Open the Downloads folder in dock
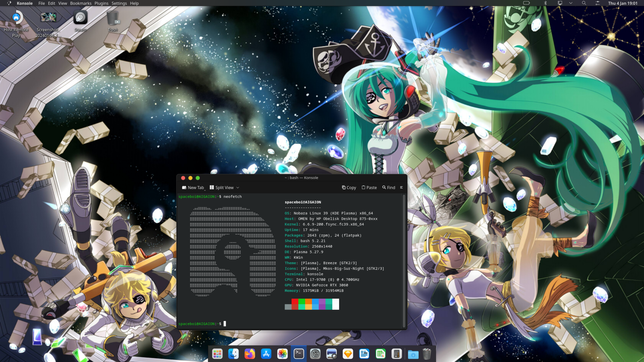Screen dimensions: 644x362 click(413, 354)
